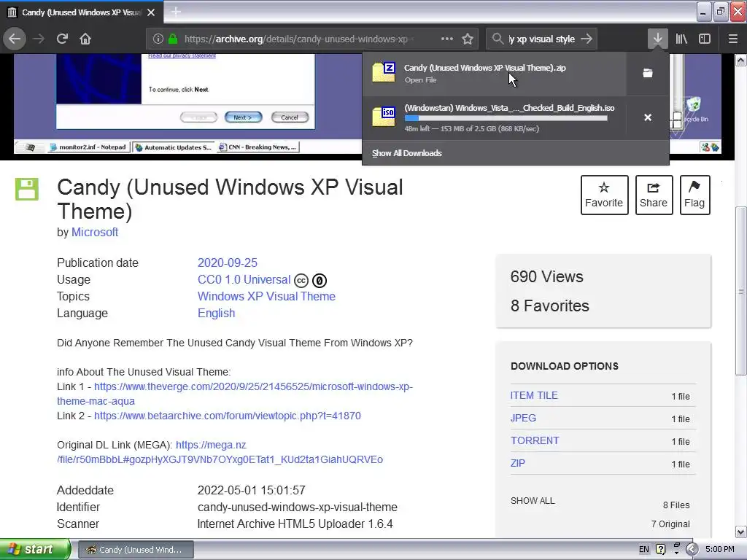Open containing folder for Candy zip
Viewport: 747px width, 560px height.
click(x=648, y=73)
